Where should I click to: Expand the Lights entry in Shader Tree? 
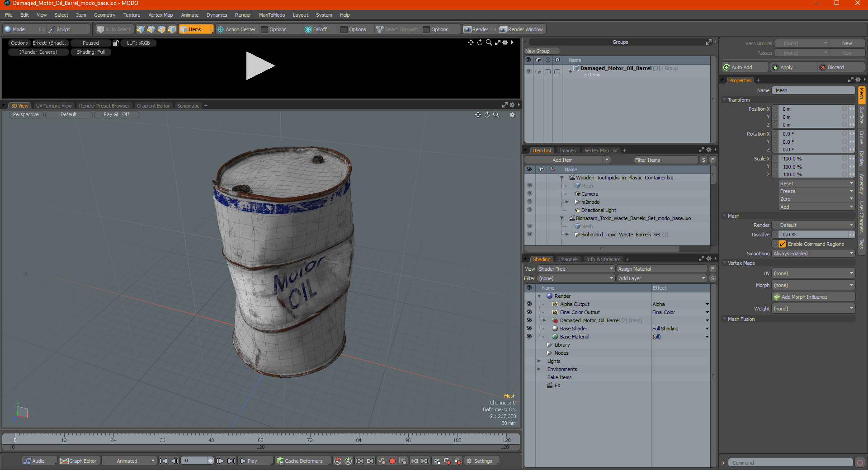(x=539, y=361)
